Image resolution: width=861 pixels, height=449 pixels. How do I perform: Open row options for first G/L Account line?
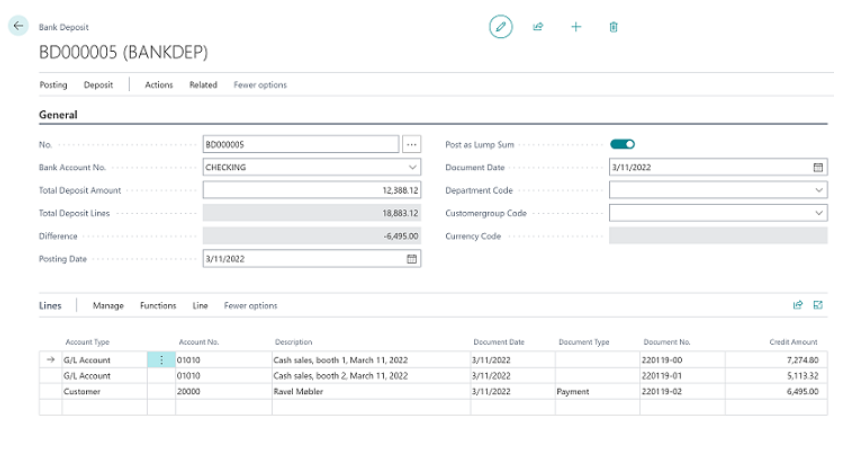[161, 360]
